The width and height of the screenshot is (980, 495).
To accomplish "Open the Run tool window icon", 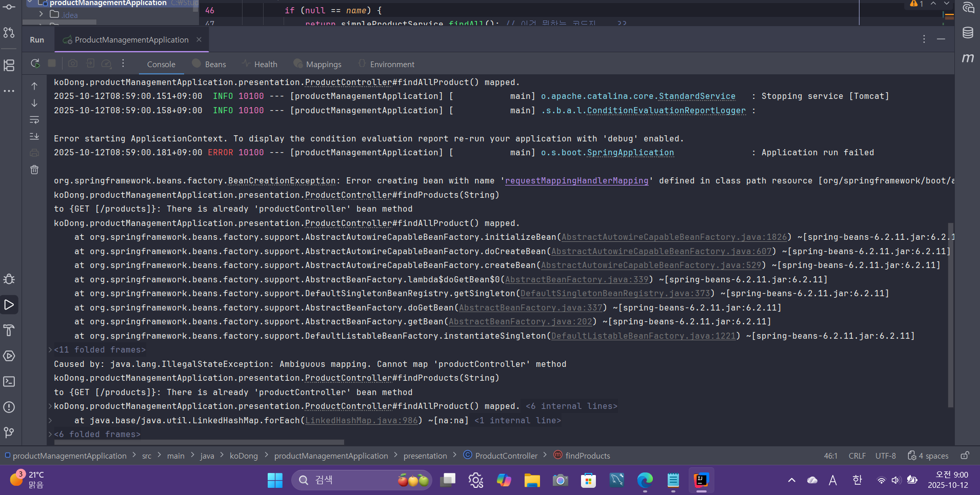I will pyautogui.click(x=9, y=305).
